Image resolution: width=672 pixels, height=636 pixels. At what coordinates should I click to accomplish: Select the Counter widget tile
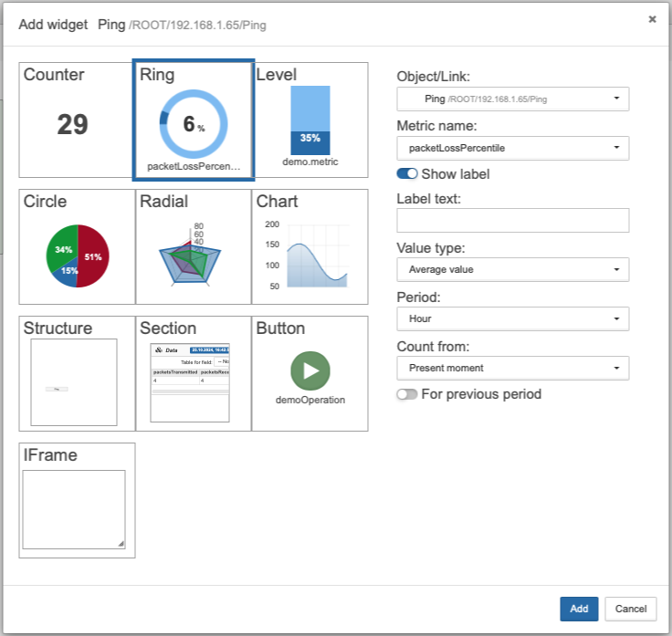(x=77, y=120)
